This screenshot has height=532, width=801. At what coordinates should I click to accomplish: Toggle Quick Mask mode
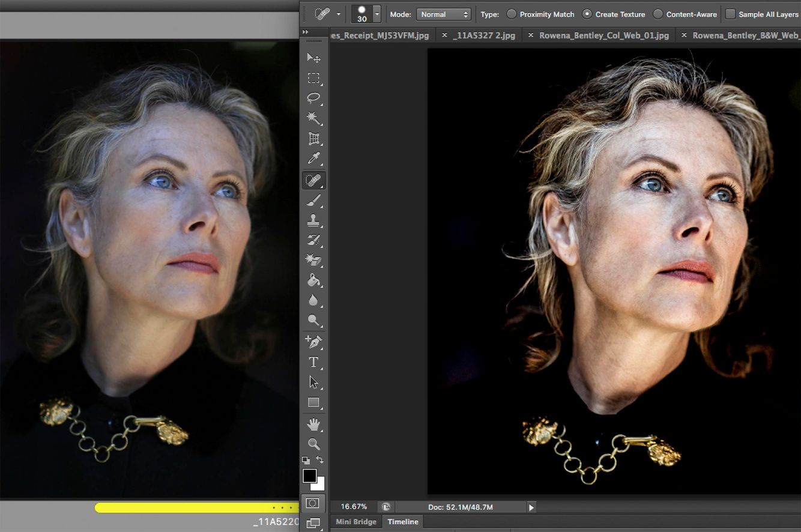tap(313, 503)
